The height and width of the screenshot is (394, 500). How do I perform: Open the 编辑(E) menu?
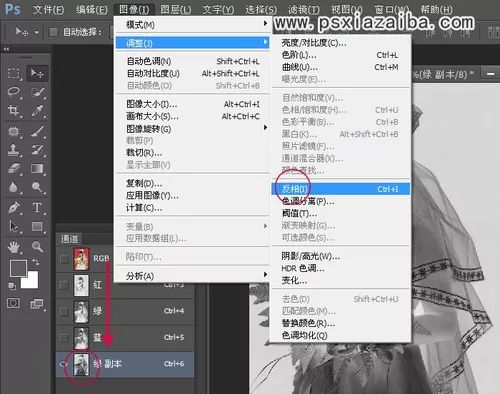point(92,10)
